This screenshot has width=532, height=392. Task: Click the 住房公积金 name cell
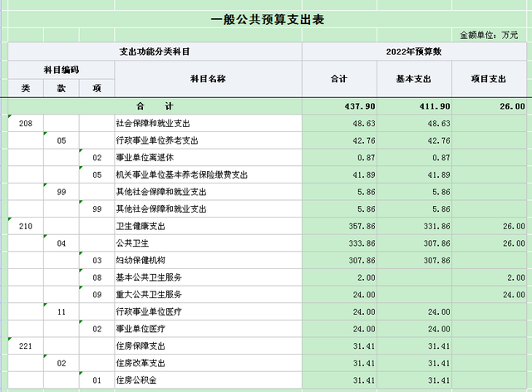(208, 380)
